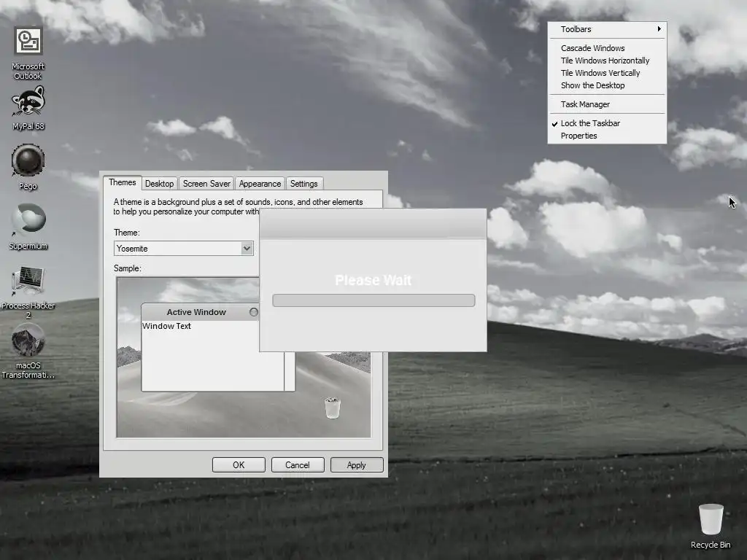Select the macOS Transformation pack icon
This screenshot has height=560, width=747.
pyautogui.click(x=28, y=351)
